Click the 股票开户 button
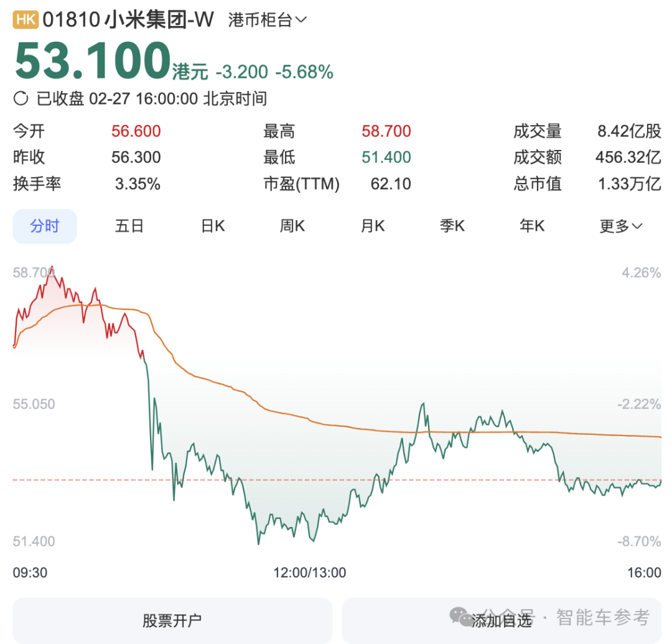 click(173, 620)
